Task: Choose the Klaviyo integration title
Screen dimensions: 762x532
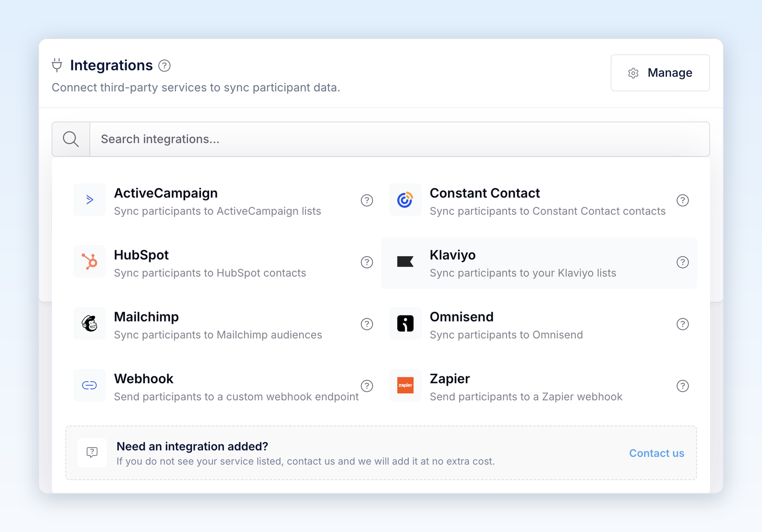Action: click(452, 255)
